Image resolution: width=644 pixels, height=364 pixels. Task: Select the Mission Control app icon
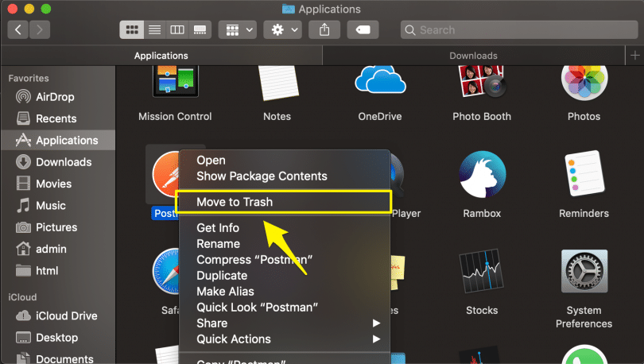pos(176,82)
